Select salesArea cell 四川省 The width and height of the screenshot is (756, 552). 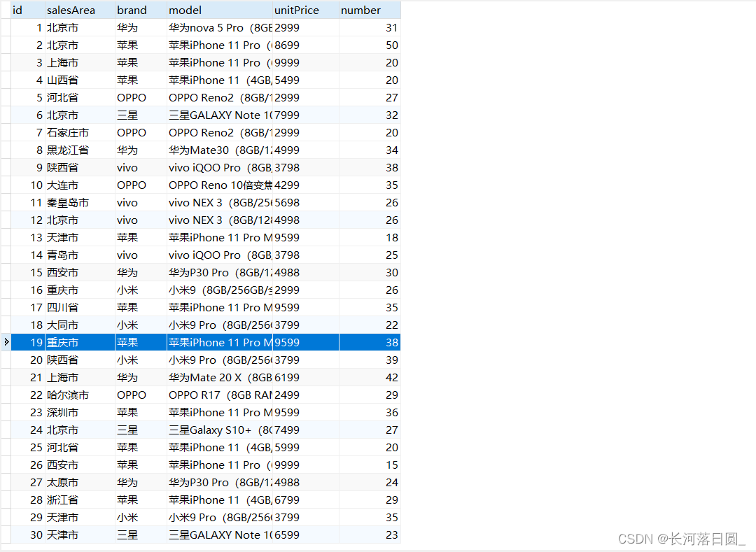coord(80,308)
